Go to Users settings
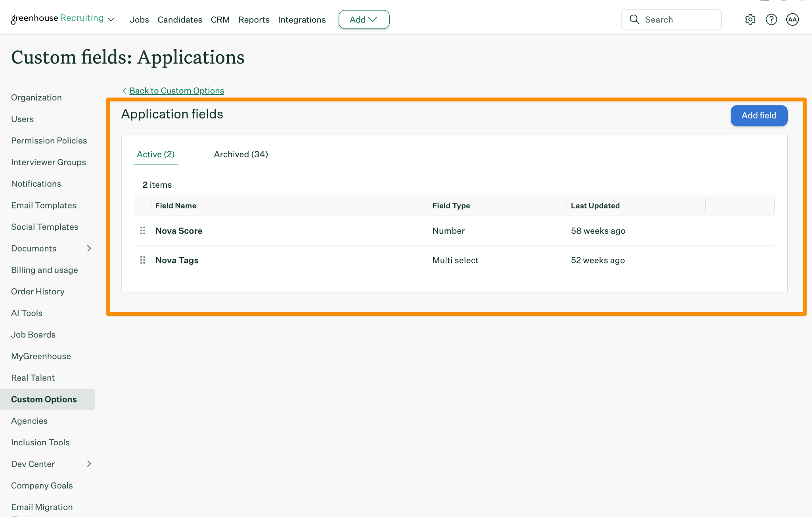812x517 pixels. pyautogui.click(x=22, y=119)
